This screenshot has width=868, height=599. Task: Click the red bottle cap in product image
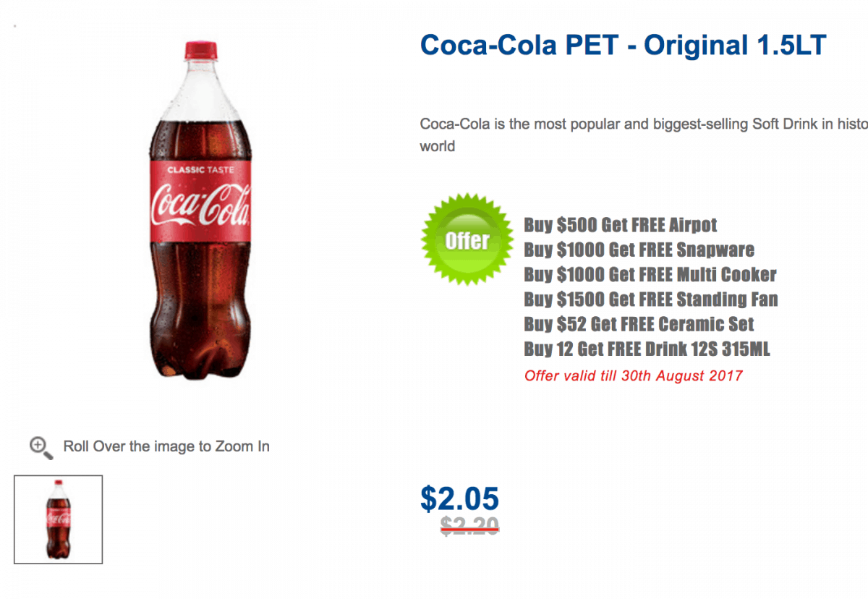pyautogui.click(x=202, y=50)
